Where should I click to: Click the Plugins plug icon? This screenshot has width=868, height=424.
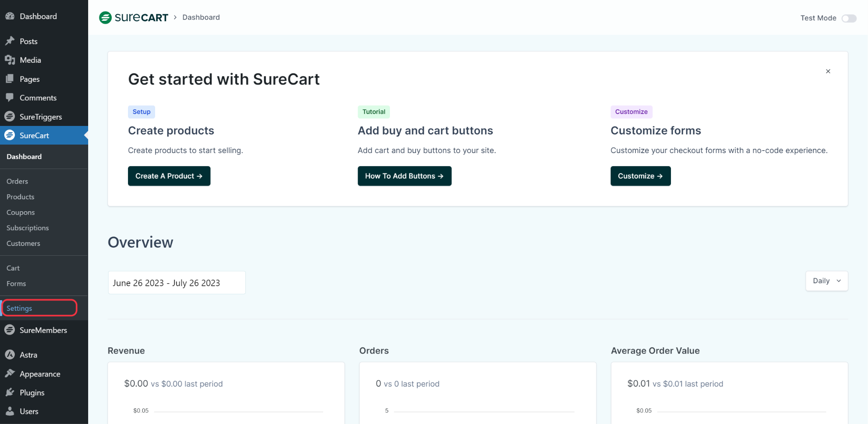point(10,393)
